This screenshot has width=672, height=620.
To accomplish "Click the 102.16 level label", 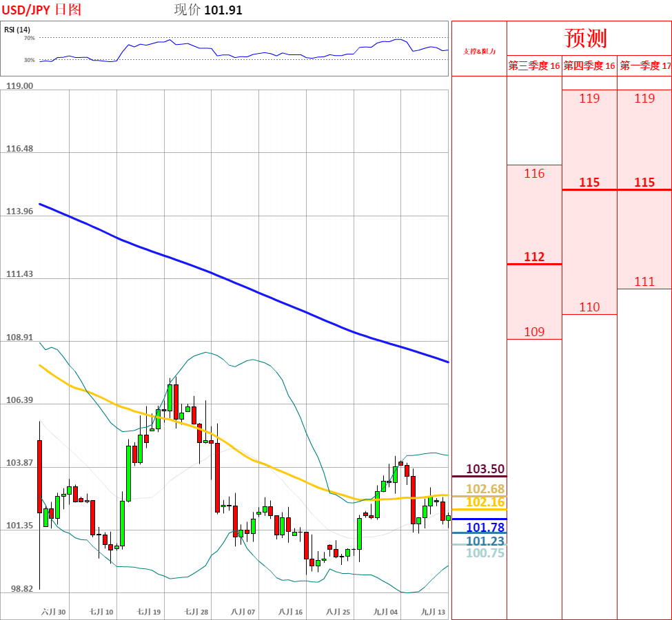I will 485,502.
